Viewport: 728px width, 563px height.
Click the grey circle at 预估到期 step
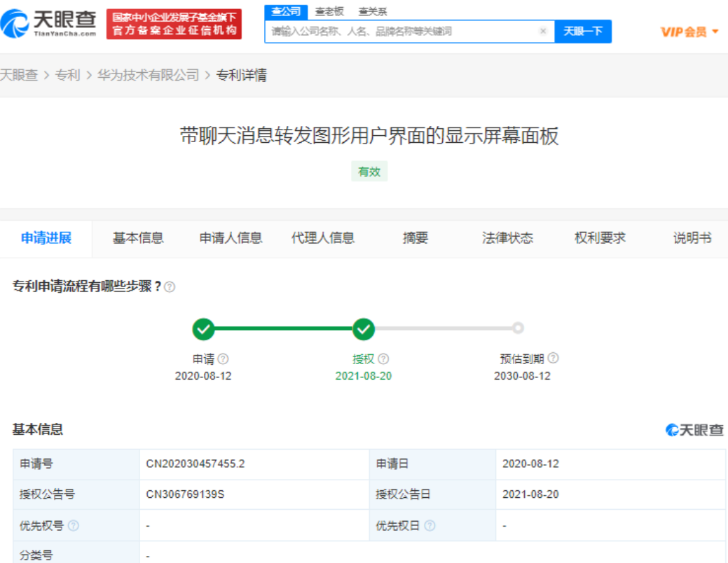[x=518, y=328]
